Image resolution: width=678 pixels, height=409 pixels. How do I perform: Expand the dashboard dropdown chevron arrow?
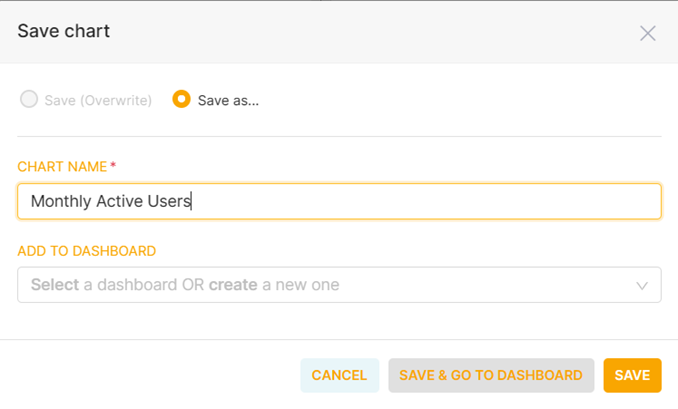(x=642, y=285)
